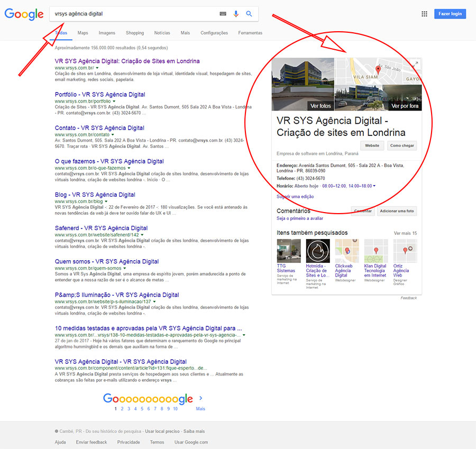
Task: Go to results page 2
Action: pyautogui.click(x=122, y=409)
